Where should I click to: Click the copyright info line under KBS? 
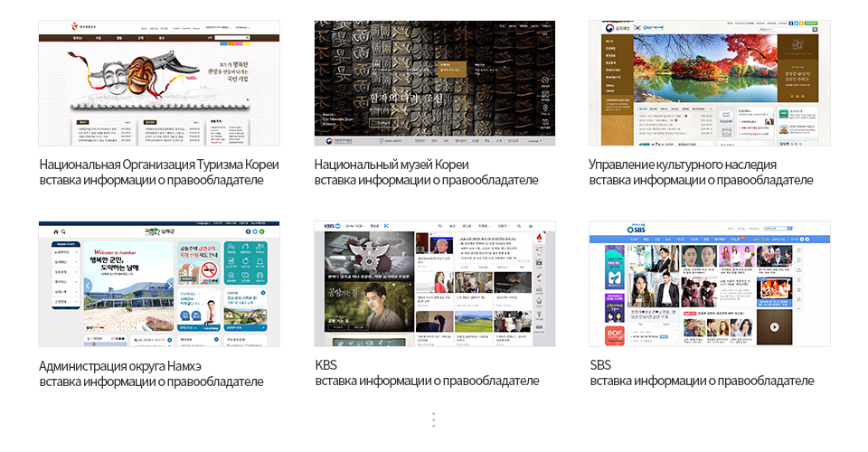pos(427,381)
